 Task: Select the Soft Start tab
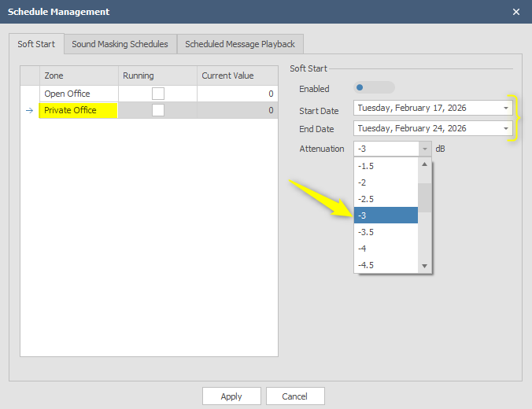[36, 44]
